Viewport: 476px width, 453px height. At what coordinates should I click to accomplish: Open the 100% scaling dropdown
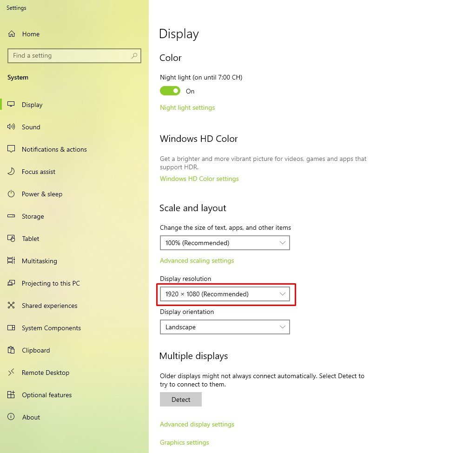point(225,243)
